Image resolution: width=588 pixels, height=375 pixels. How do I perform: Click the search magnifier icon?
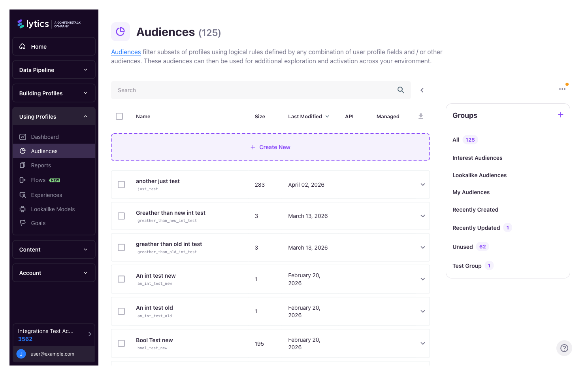click(x=401, y=90)
